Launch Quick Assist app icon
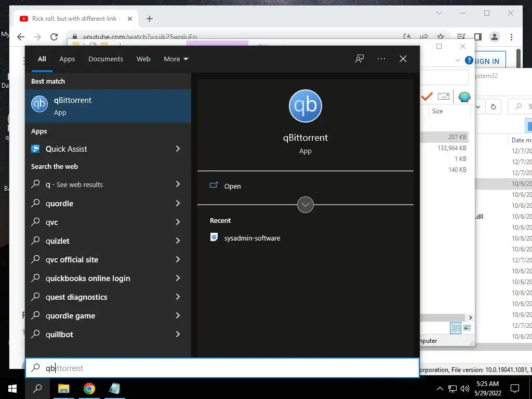532x399 pixels. pos(35,149)
